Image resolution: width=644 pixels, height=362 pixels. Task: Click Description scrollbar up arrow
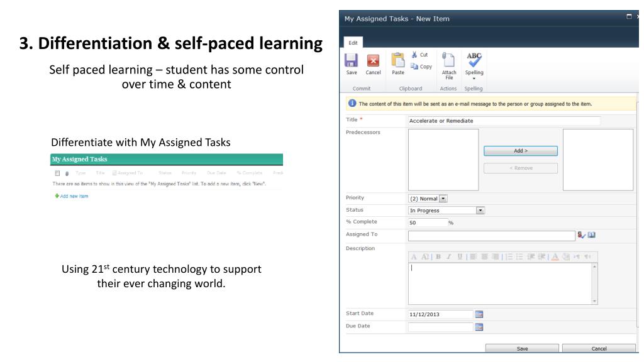pyautogui.click(x=594, y=266)
